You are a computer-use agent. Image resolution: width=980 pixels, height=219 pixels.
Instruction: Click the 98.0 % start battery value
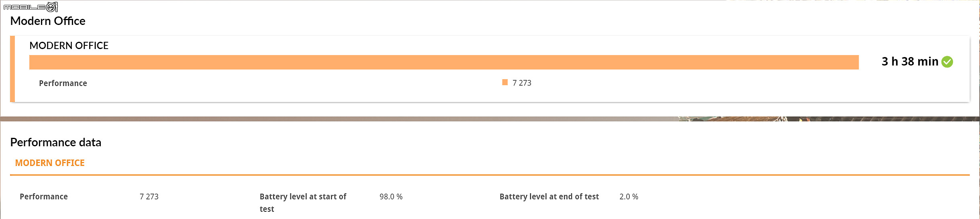tap(391, 196)
